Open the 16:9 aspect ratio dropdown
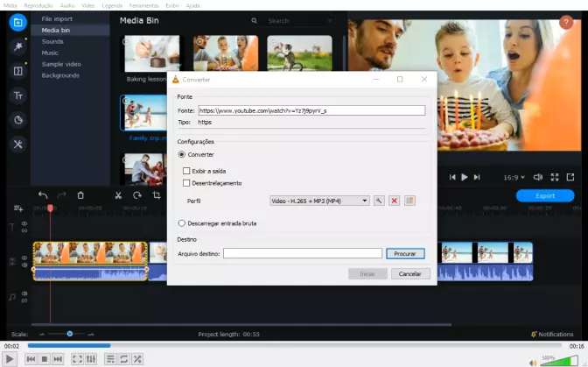 point(514,177)
